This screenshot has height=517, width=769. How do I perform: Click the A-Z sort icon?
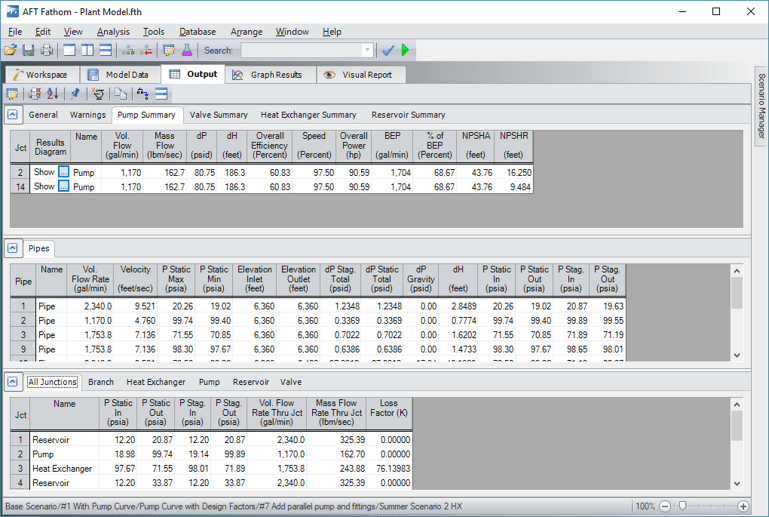(52, 94)
